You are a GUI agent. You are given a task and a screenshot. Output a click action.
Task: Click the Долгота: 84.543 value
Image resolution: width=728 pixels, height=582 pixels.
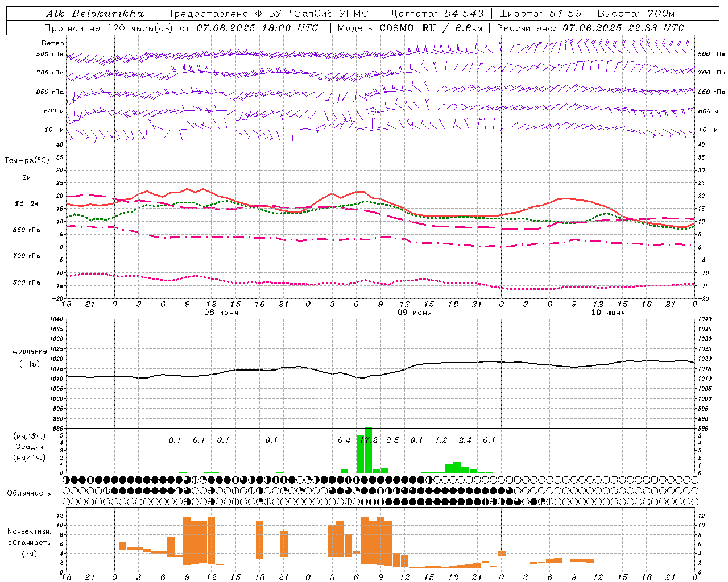tap(437, 14)
